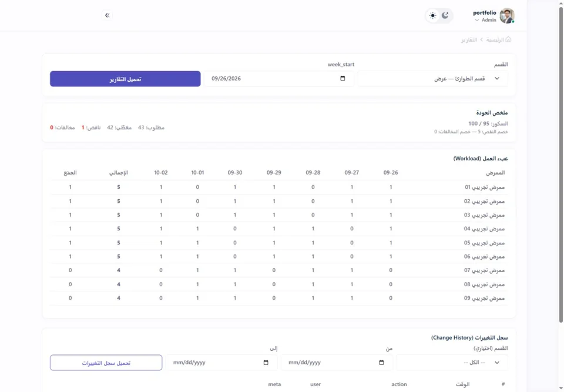Click the 09-26 column header
564x392 pixels.
(x=391, y=172)
